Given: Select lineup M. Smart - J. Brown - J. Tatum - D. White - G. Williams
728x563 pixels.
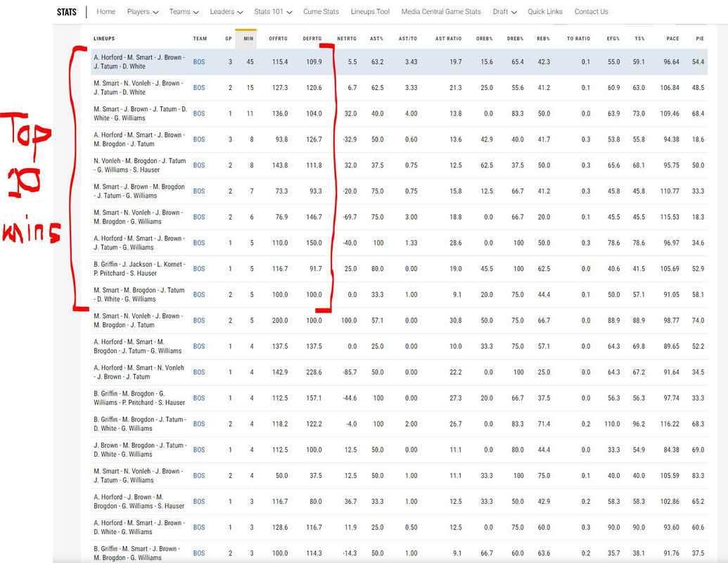Looking at the screenshot, I should click(x=140, y=113).
